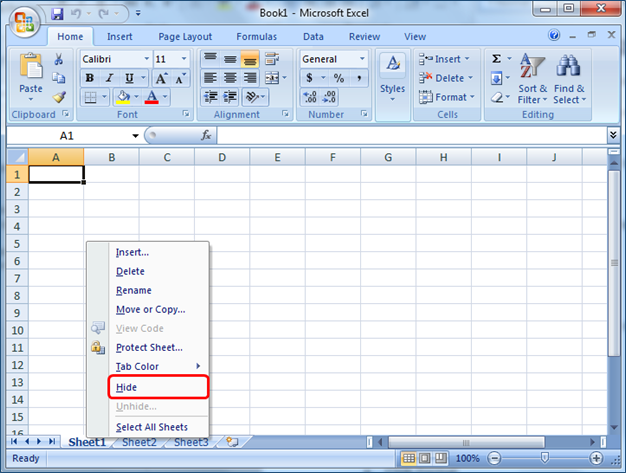626x473 pixels.
Task: Expand the Cells Format dropdown
Action: pyautogui.click(x=472, y=97)
